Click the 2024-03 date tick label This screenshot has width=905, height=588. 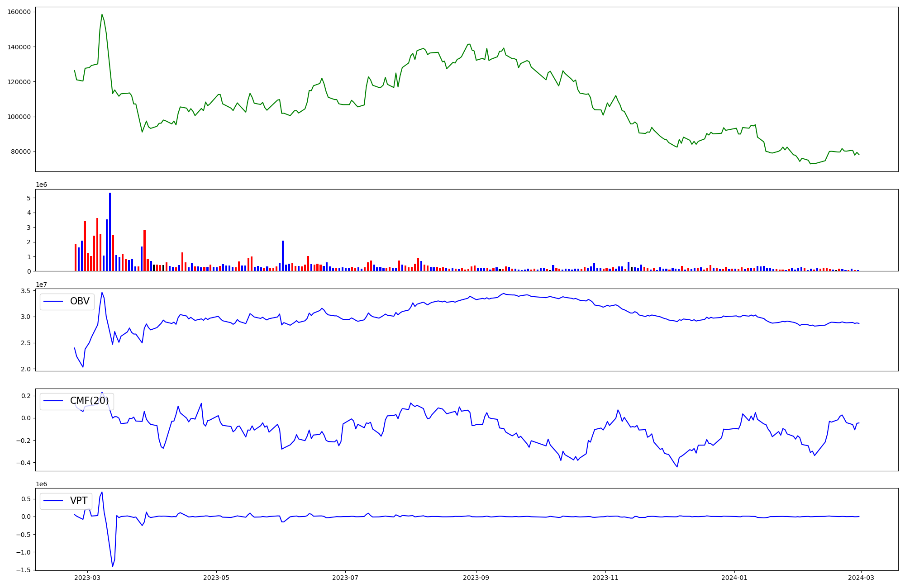coord(861,578)
